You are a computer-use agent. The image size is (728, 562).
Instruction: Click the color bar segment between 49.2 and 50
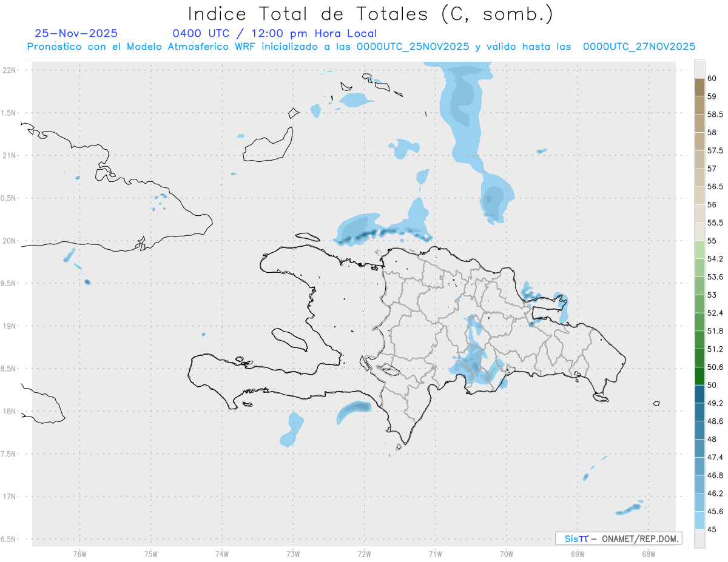tap(699, 394)
